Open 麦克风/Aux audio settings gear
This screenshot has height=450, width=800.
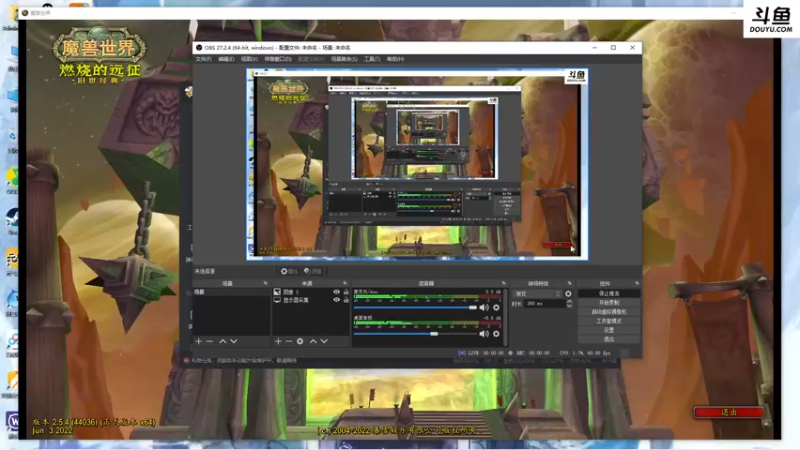(496, 307)
